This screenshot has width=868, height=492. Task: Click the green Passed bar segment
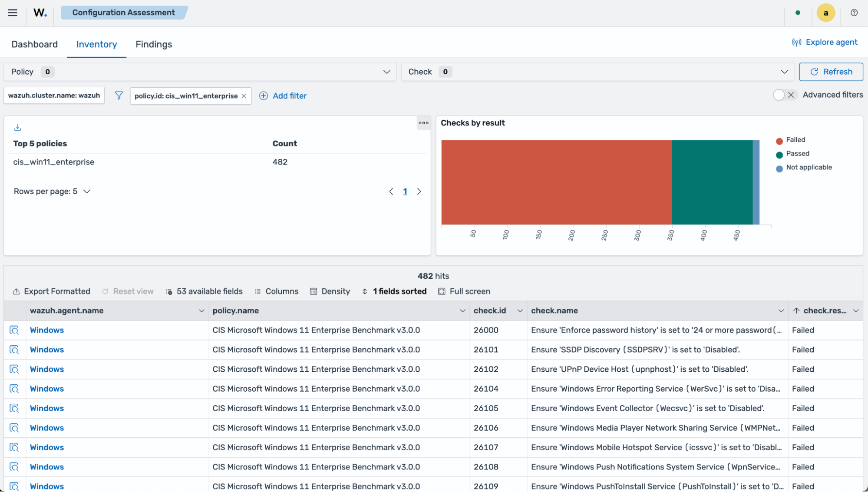[712, 182]
